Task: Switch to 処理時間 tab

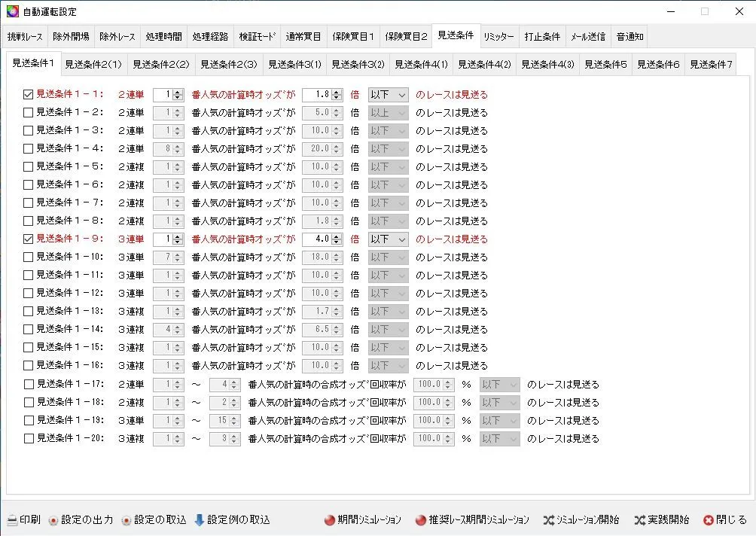Action: coord(164,37)
